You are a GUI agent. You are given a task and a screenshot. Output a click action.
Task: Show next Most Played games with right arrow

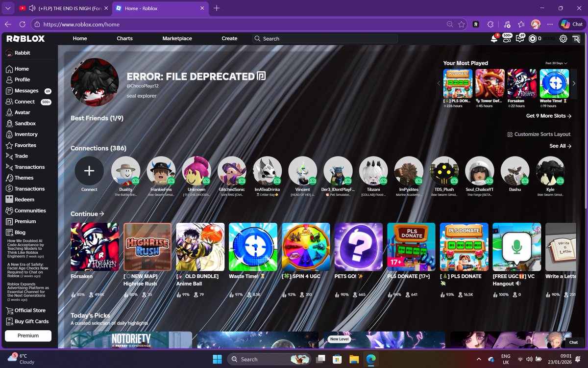(x=574, y=83)
